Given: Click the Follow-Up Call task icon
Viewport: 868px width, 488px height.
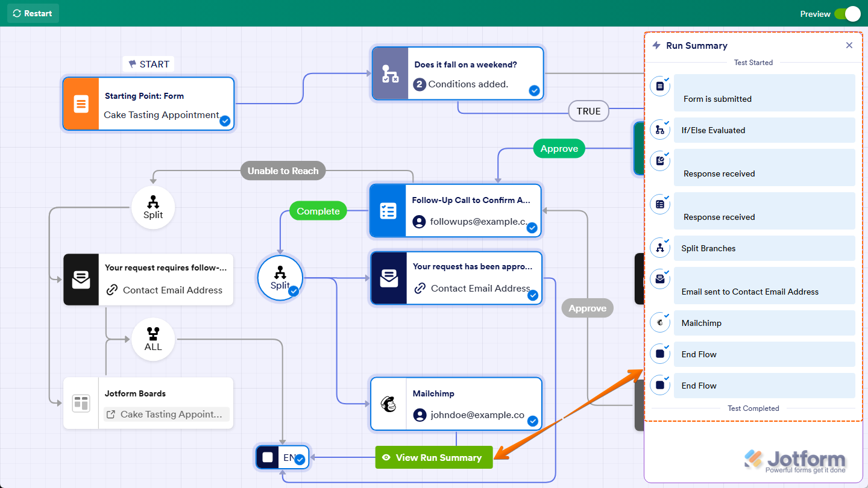Looking at the screenshot, I should click(x=389, y=211).
